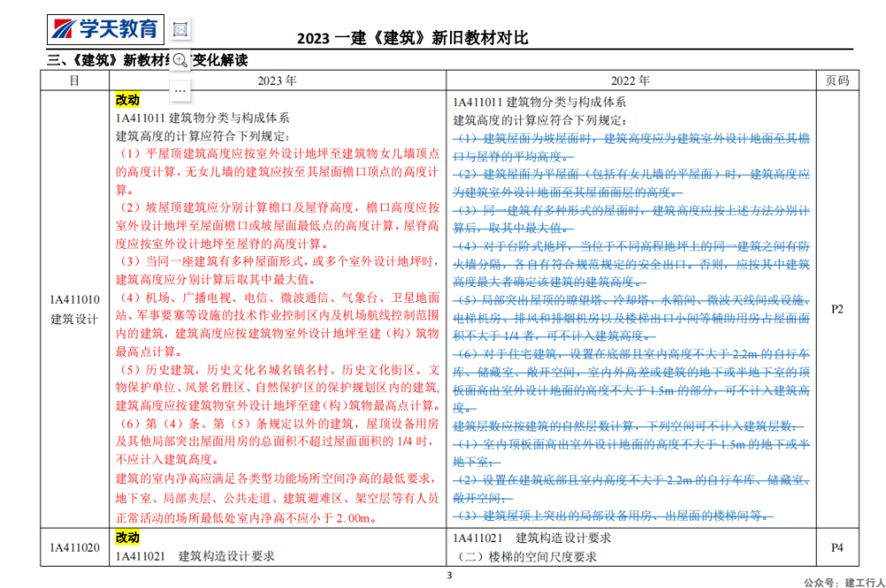Screen dimensions: 886x588
Task: Click 1A411011 建筑物分类与构成体系 in the 2022 column
Action: click(540, 102)
